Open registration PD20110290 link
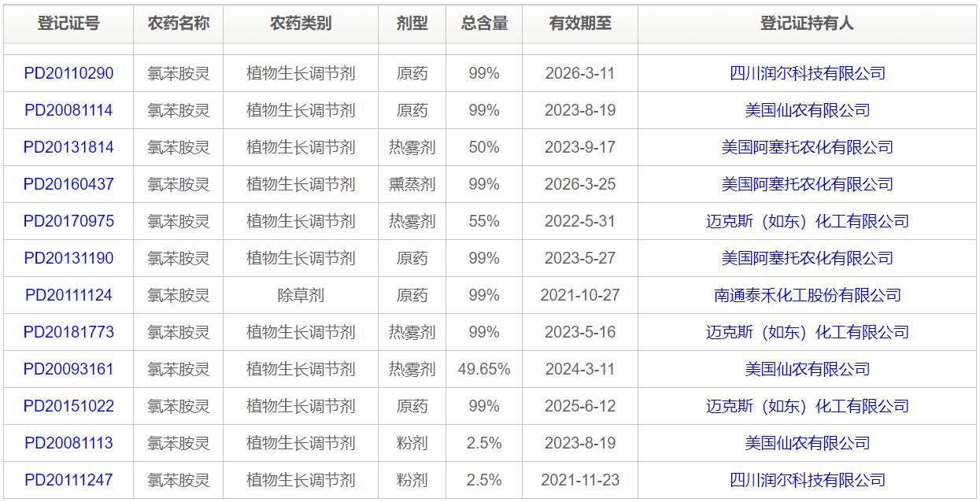The height and width of the screenshot is (502, 980). coord(68,73)
